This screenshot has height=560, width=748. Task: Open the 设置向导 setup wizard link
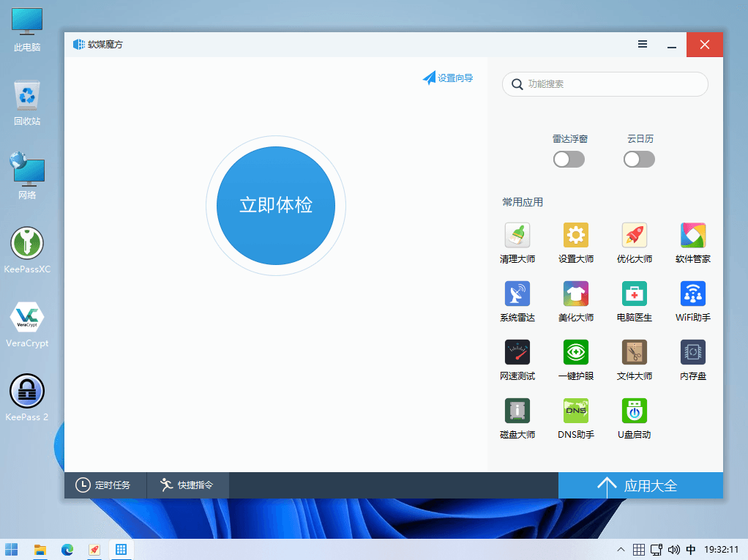click(x=447, y=78)
